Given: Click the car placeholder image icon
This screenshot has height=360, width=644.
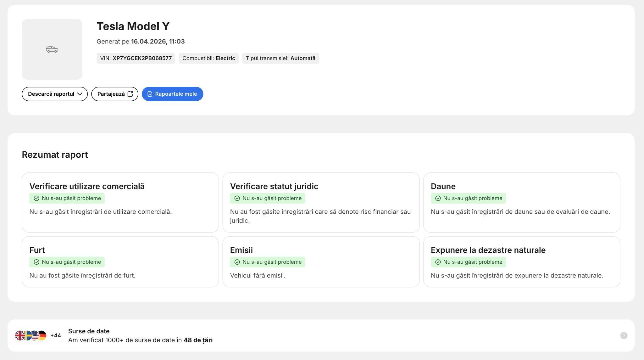Looking at the screenshot, I should point(52,49).
